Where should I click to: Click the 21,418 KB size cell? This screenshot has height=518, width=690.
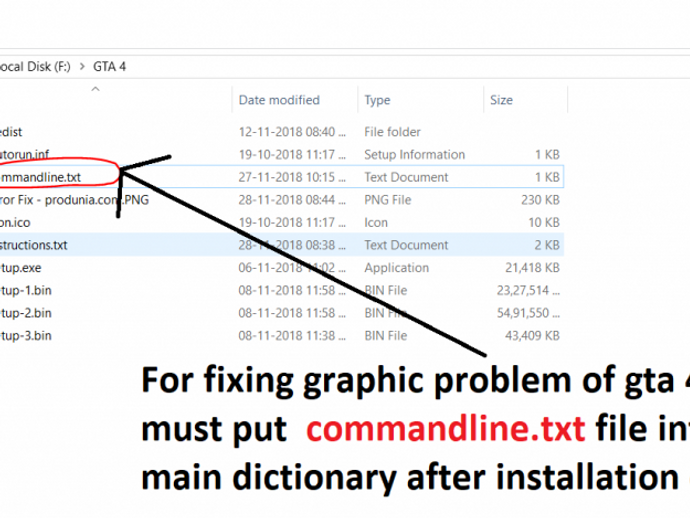tap(532, 268)
